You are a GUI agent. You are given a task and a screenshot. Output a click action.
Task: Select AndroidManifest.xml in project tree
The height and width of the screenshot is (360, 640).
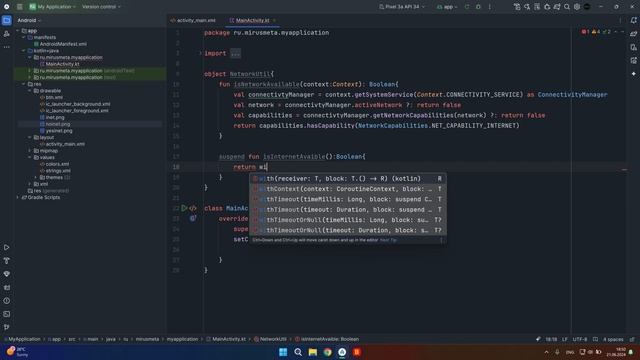[60, 44]
